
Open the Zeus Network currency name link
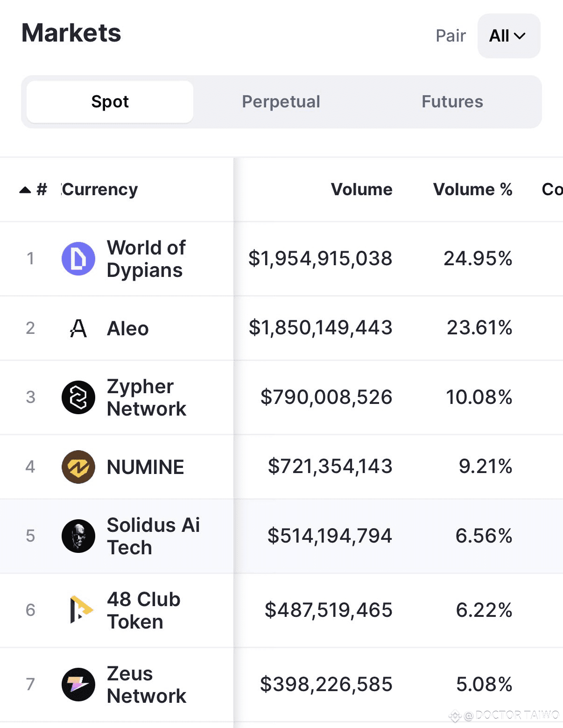point(146,685)
